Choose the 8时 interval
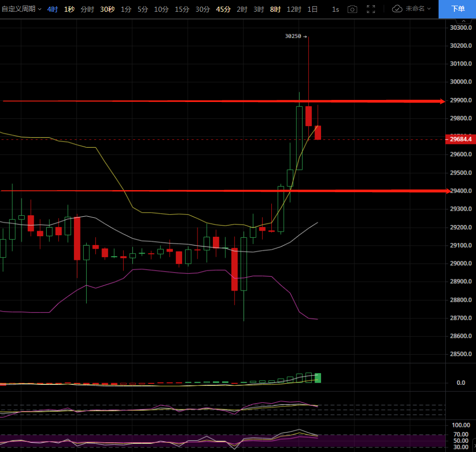476x452 pixels. point(275,9)
